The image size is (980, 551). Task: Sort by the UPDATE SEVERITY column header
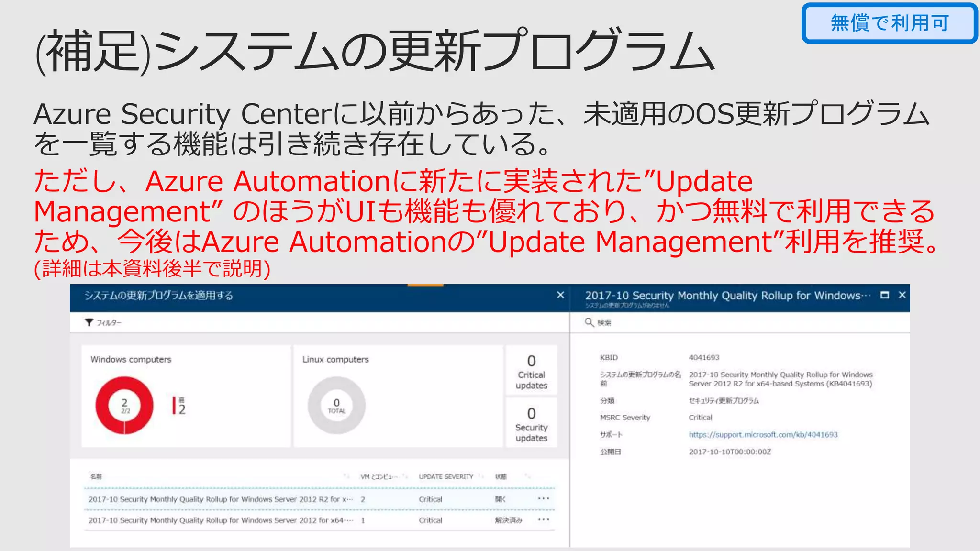coord(446,476)
